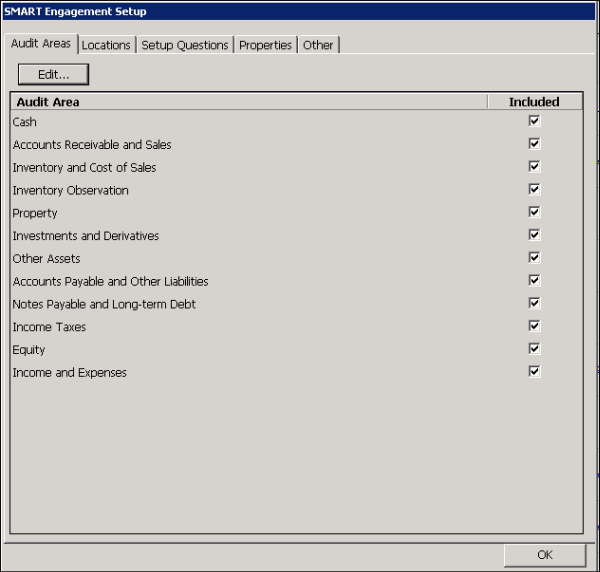Toggle Included for Other Assets

point(534,257)
